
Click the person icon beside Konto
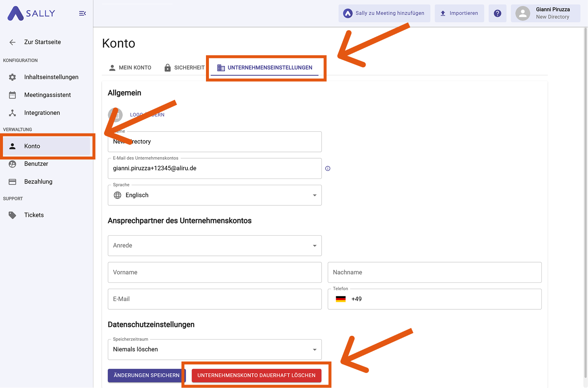pyautogui.click(x=13, y=146)
